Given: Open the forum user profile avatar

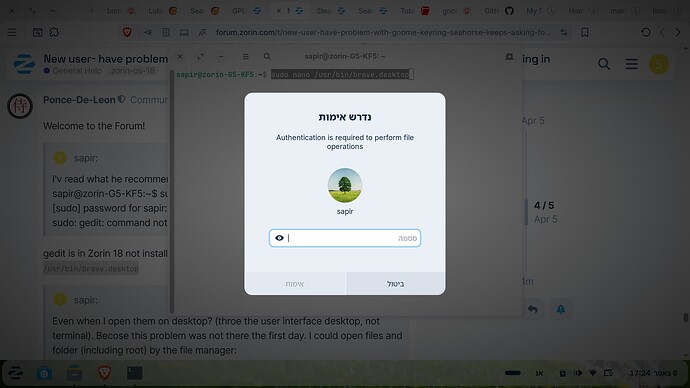Looking at the screenshot, I should (659, 64).
